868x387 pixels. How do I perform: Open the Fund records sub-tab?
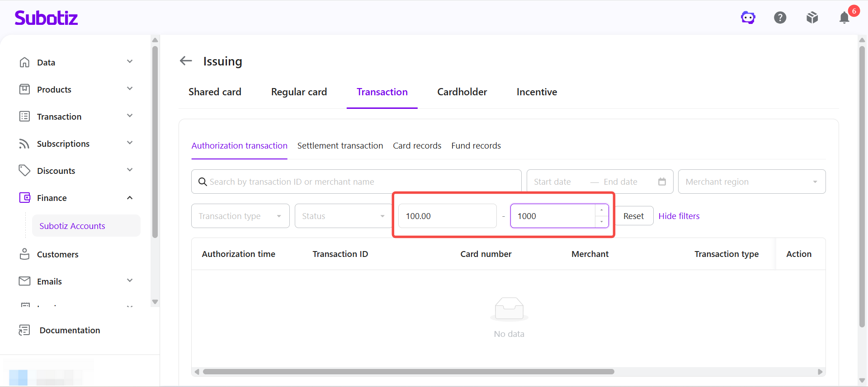(476, 146)
